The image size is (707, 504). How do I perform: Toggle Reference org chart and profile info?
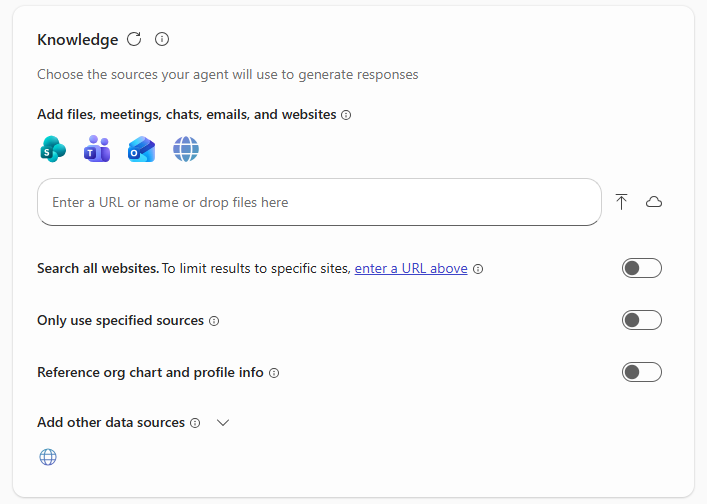(641, 372)
